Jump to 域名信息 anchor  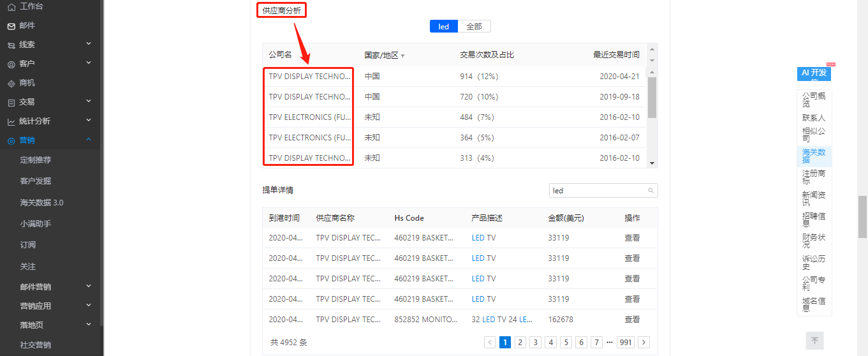(x=814, y=305)
